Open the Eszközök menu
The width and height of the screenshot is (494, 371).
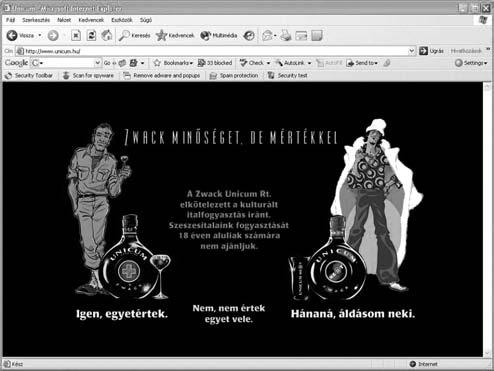(x=122, y=20)
